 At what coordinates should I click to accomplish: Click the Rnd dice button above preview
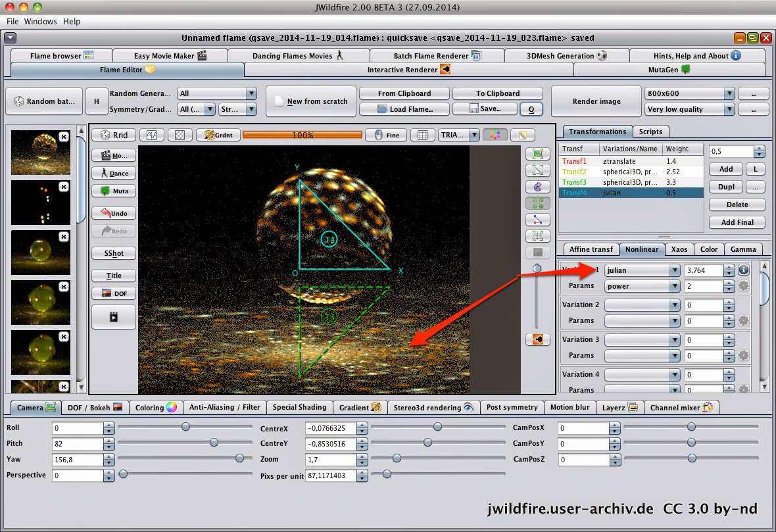(114, 135)
